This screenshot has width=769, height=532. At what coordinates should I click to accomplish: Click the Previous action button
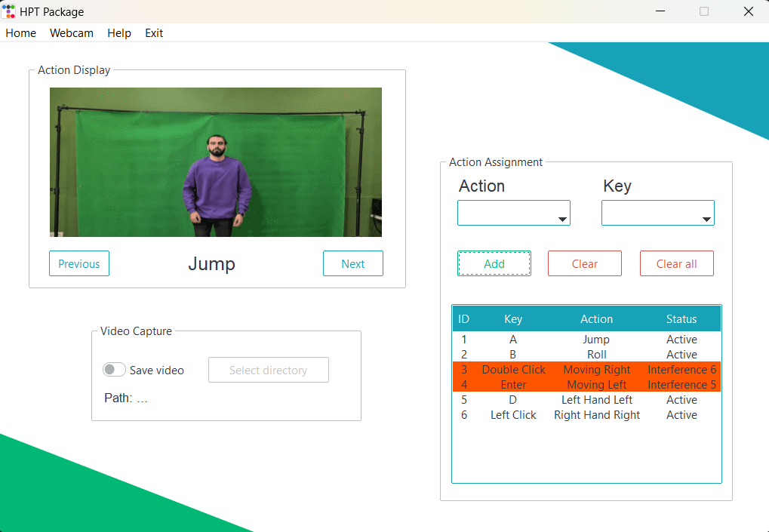(x=78, y=263)
